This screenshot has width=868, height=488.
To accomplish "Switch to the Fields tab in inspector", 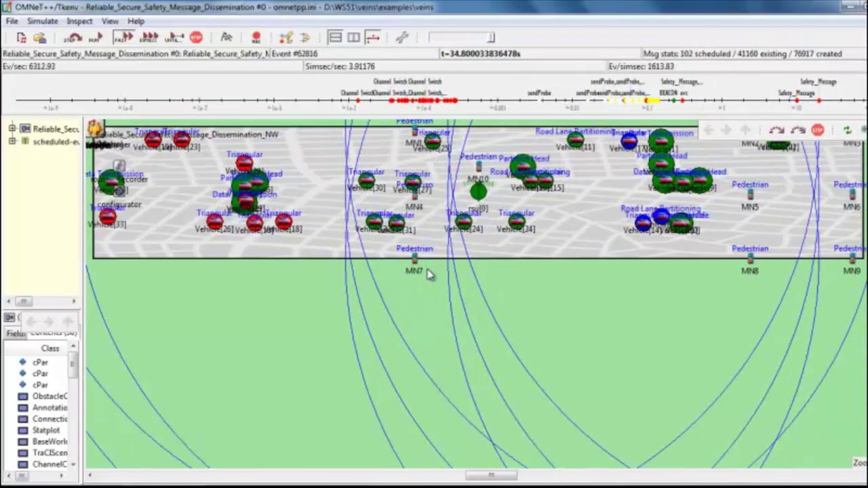I will (16, 333).
